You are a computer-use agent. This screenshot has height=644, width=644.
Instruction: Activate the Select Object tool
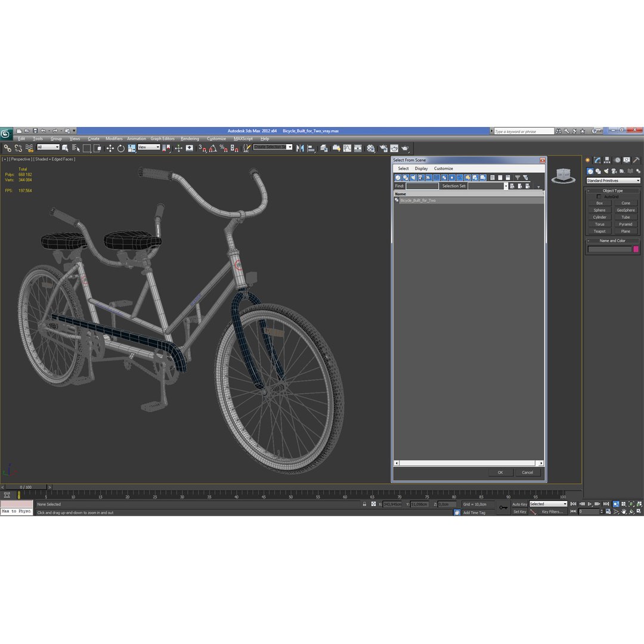point(65,148)
